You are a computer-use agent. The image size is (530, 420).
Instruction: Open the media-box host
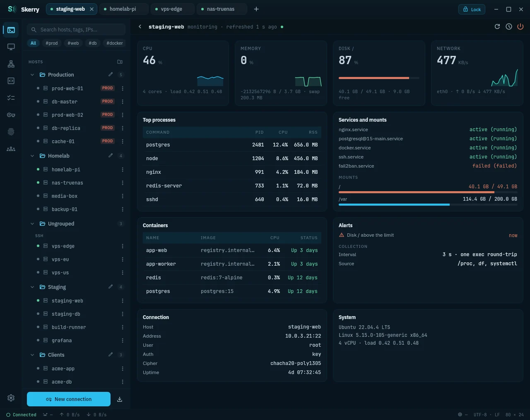[77, 196]
